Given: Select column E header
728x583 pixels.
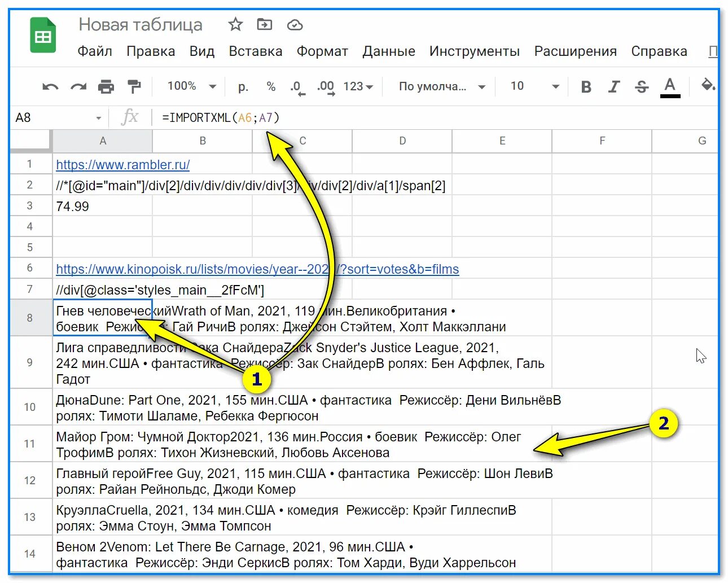Looking at the screenshot, I should pyautogui.click(x=502, y=141).
